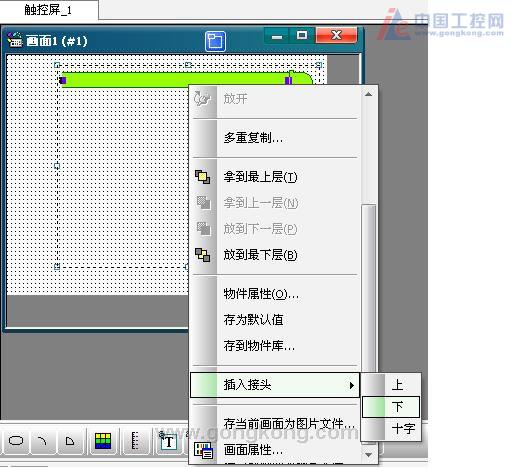Select the text T tool
The image size is (513, 468).
pyautogui.click(x=168, y=441)
